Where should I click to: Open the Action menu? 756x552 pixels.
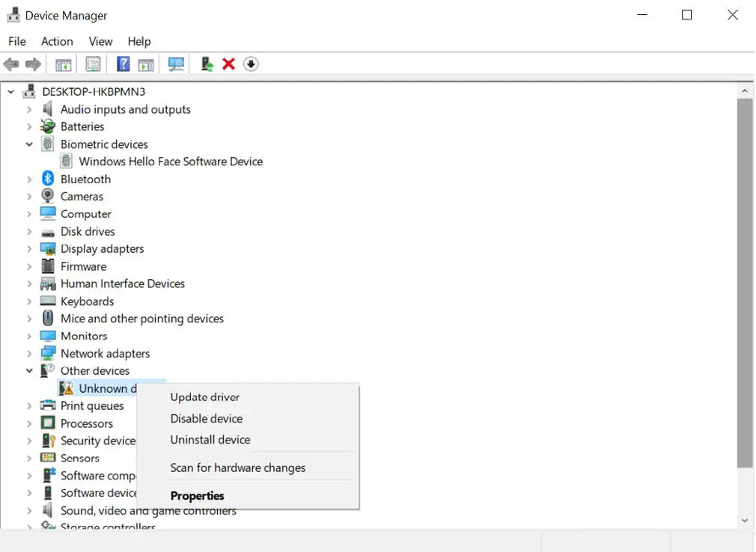pyautogui.click(x=57, y=41)
